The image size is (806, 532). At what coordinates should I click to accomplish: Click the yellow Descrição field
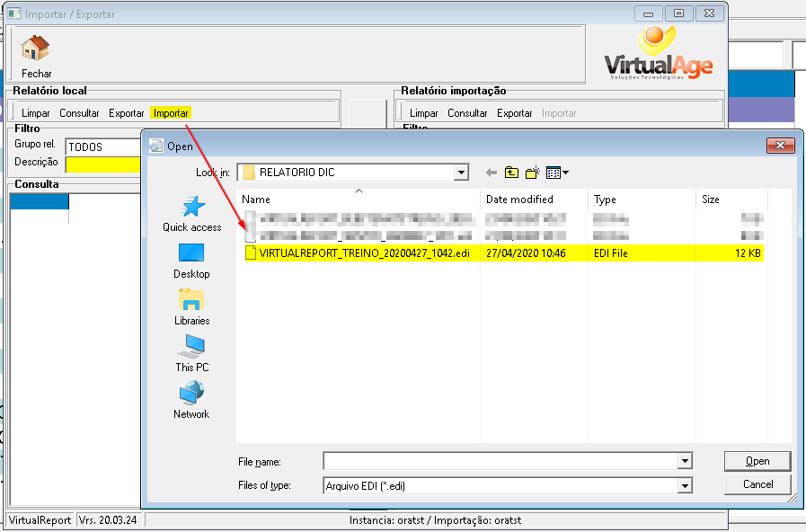(102, 164)
